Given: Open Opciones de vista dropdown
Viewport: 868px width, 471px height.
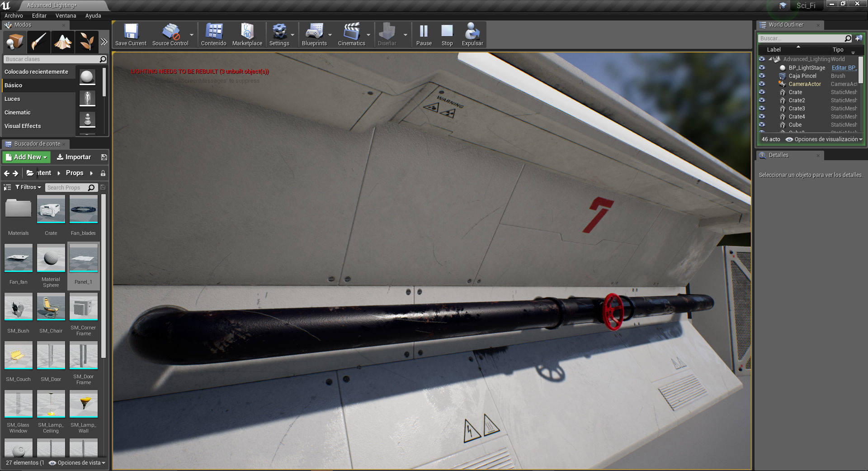Looking at the screenshot, I should coord(77,463).
